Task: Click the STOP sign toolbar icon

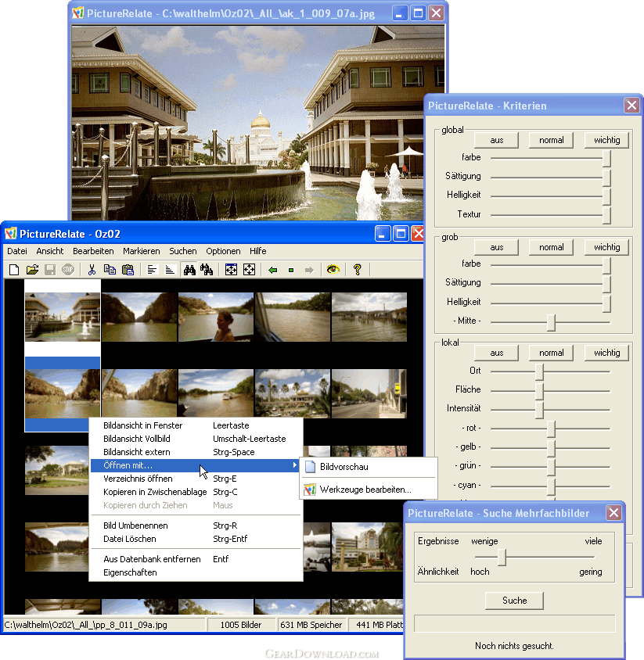Action: pos(68,269)
